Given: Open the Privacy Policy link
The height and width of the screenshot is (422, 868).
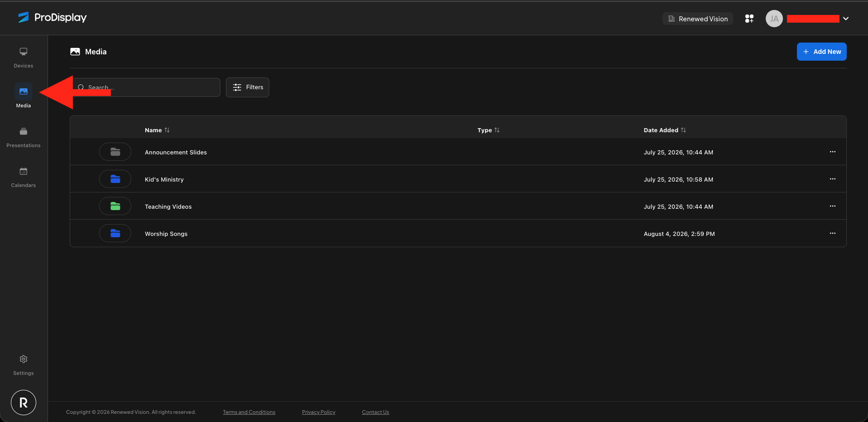Looking at the screenshot, I should (319, 412).
